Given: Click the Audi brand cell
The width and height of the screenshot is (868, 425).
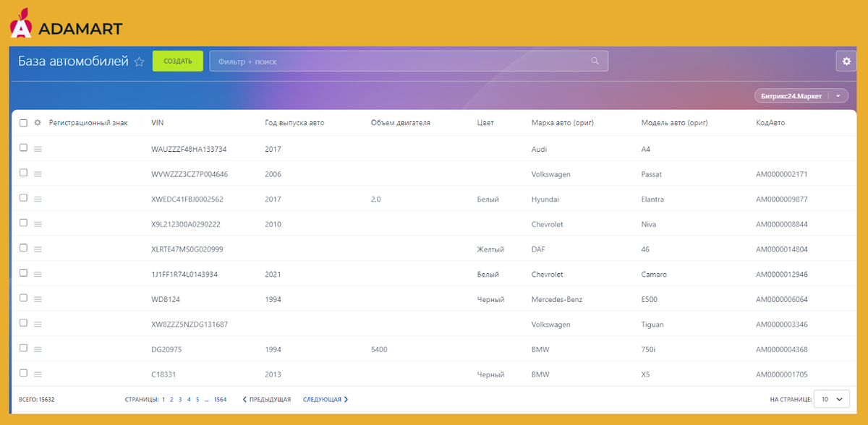Looking at the screenshot, I should [539, 149].
